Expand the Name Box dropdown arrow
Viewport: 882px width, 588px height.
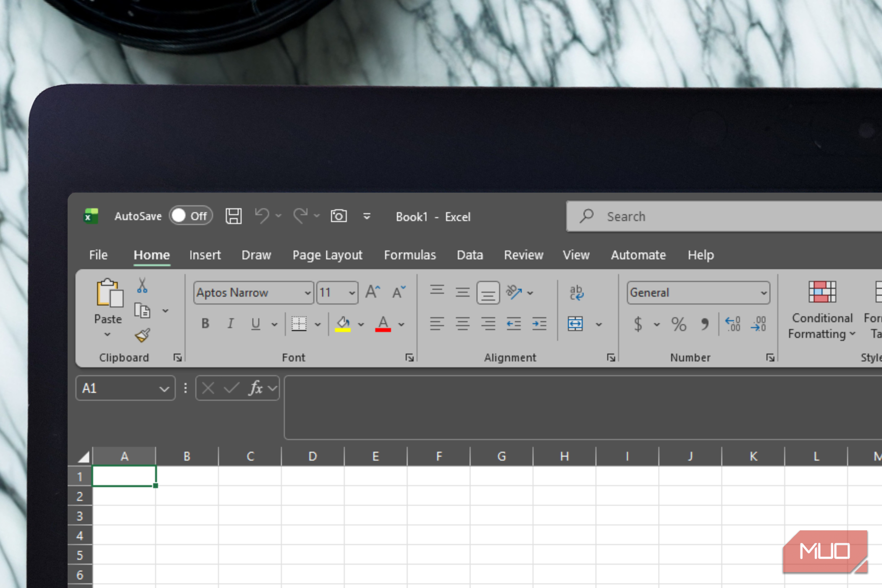coord(164,388)
